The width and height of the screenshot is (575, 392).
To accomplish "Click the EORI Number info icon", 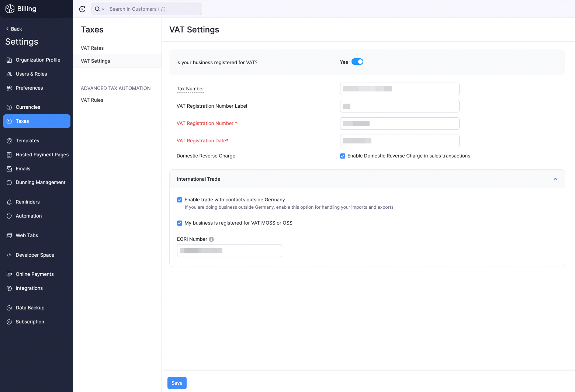I will [x=211, y=239].
